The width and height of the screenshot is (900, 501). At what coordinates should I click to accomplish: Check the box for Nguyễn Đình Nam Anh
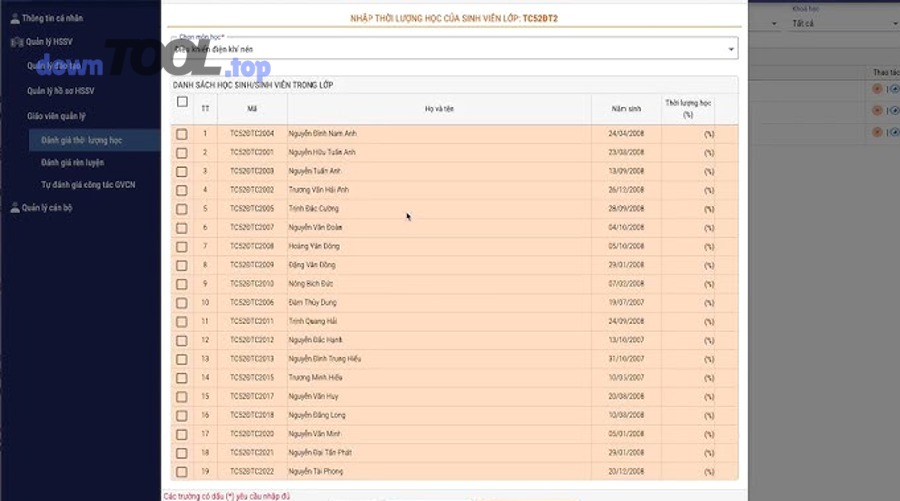(182, 134)
